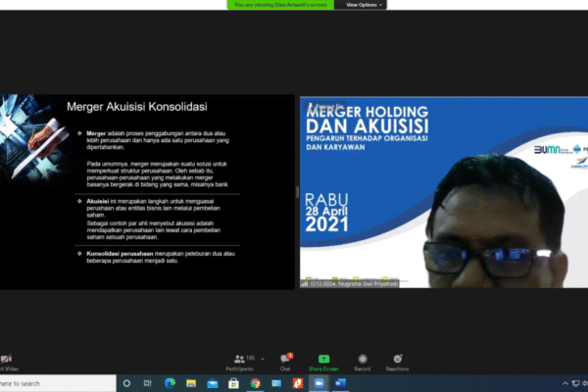Click the green Share Screen button

(323, 362)
